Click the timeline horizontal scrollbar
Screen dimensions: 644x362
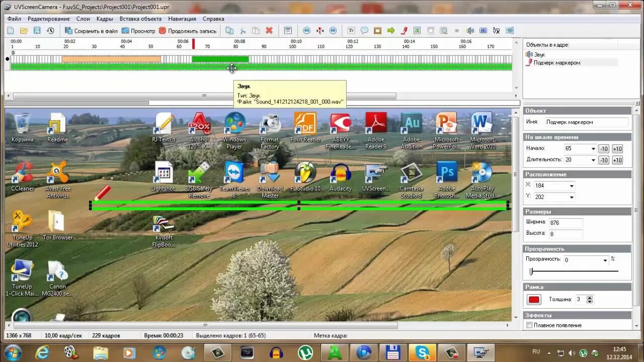click(204, 96)
